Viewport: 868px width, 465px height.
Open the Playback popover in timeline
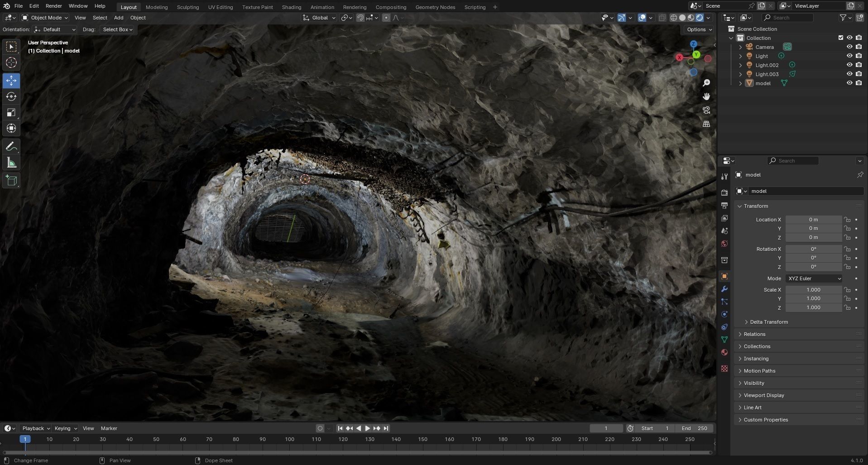pyautogui.click(x=36, y=428)
